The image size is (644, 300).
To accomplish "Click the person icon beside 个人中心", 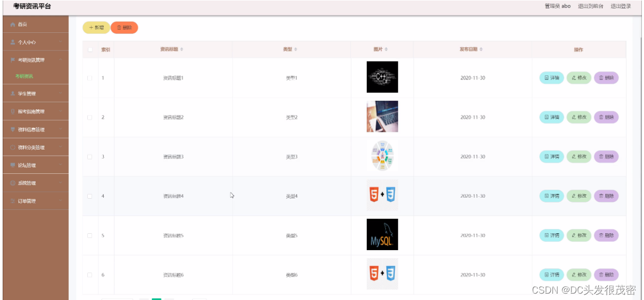I will pyautogui.click(x=13, y=42).
